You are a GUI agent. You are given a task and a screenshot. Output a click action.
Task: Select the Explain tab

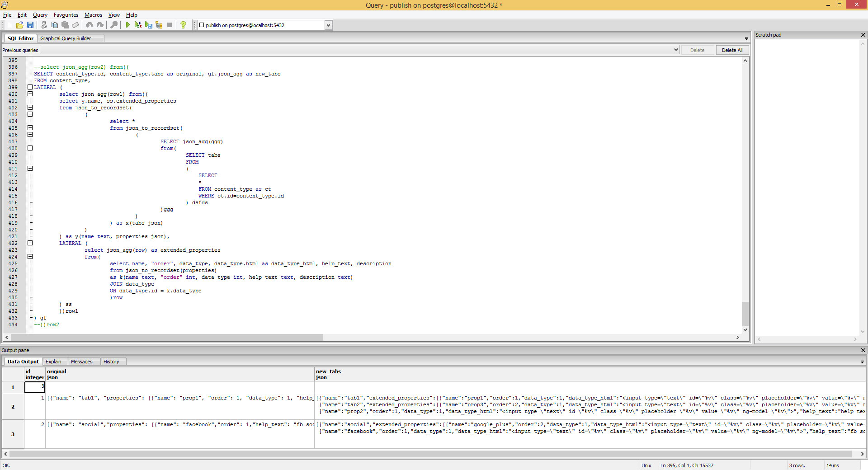coord(53,362)
